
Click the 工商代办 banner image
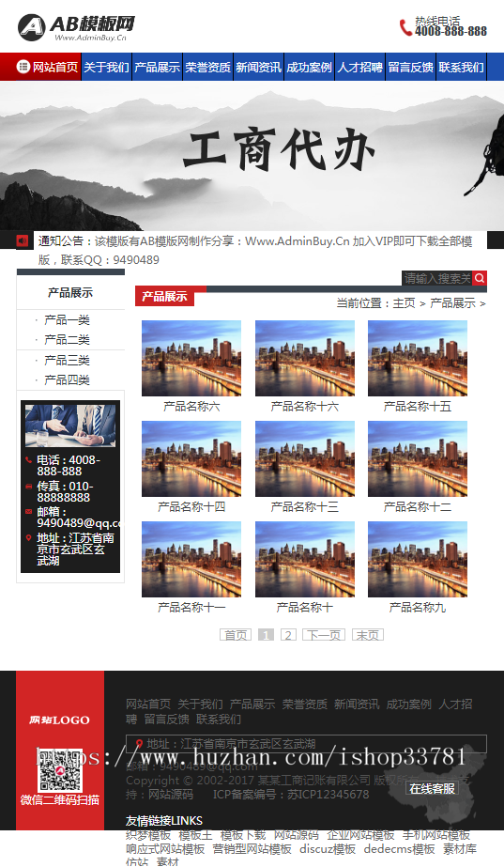click(252, 156)
